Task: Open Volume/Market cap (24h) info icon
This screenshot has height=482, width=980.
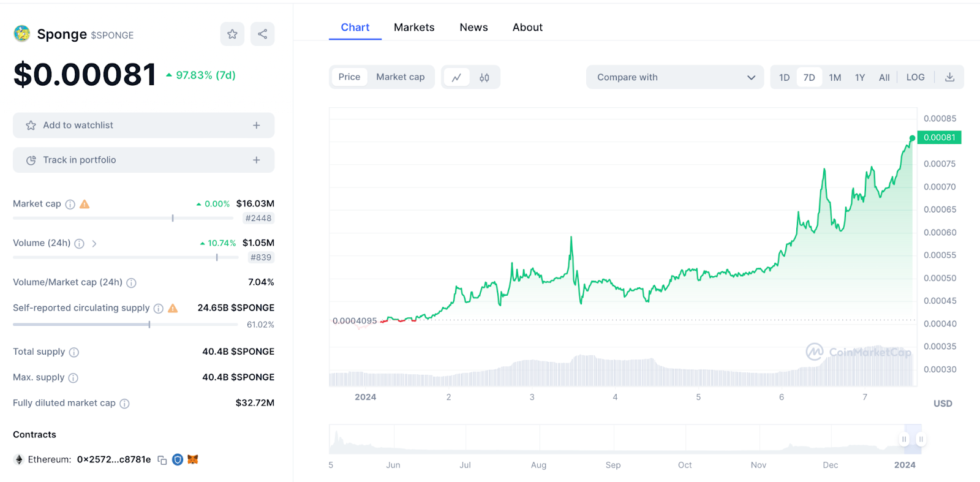Action: [x=132, y=283]
